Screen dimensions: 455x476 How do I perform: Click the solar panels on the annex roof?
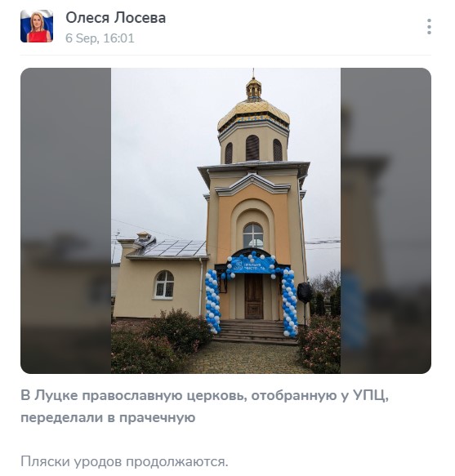176,248
